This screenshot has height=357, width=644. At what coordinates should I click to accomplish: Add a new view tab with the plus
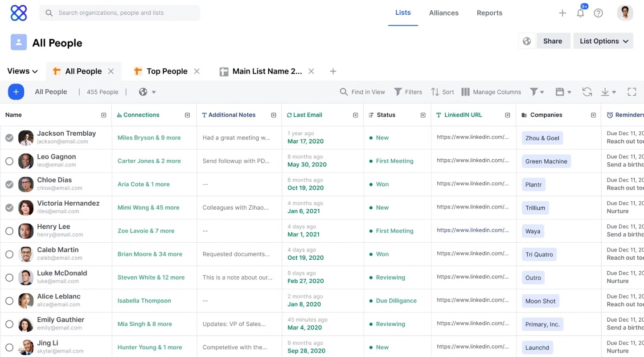coord(333,71)
